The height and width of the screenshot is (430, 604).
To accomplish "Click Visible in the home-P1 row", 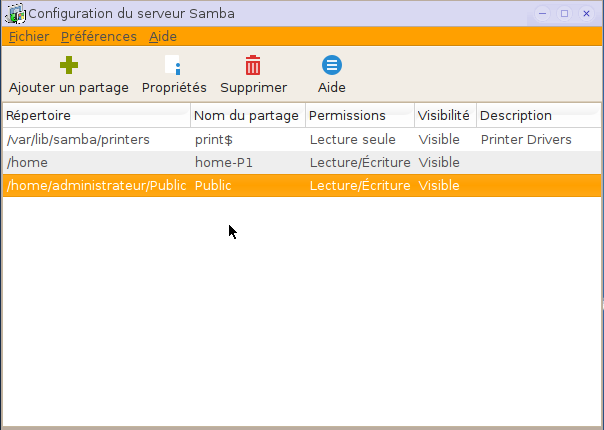I will pos(439,163).
